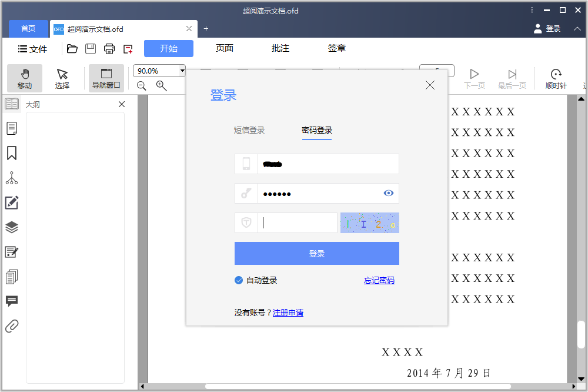Uncheck the auto login checkbox
This screenshot has height=392, width=588.
pyautogui.click(x=239, y=280)
